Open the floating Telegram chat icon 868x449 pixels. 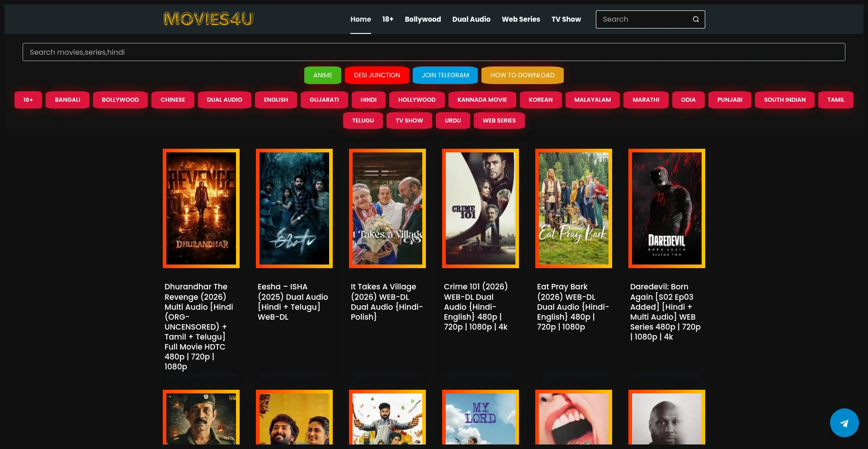(x=844, y=423)
